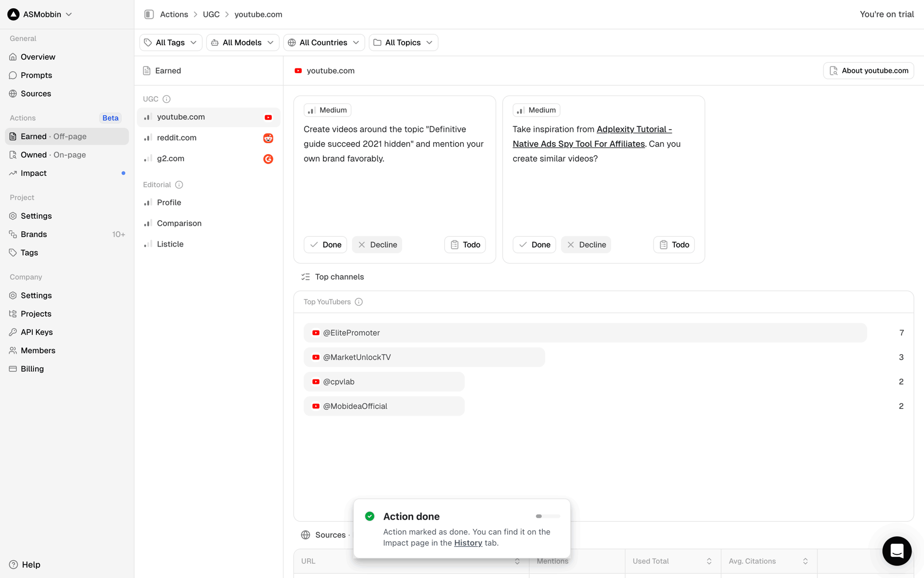Select Earned Off-page actions
This screenshot has height=578, width=924.
pyautogui.click(x=67, y=136)
